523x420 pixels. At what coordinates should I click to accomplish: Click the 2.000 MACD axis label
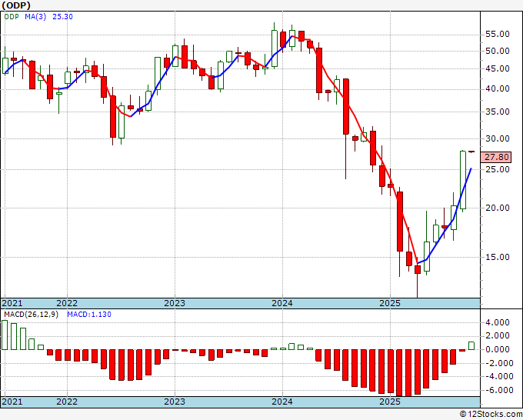(498, 336)
